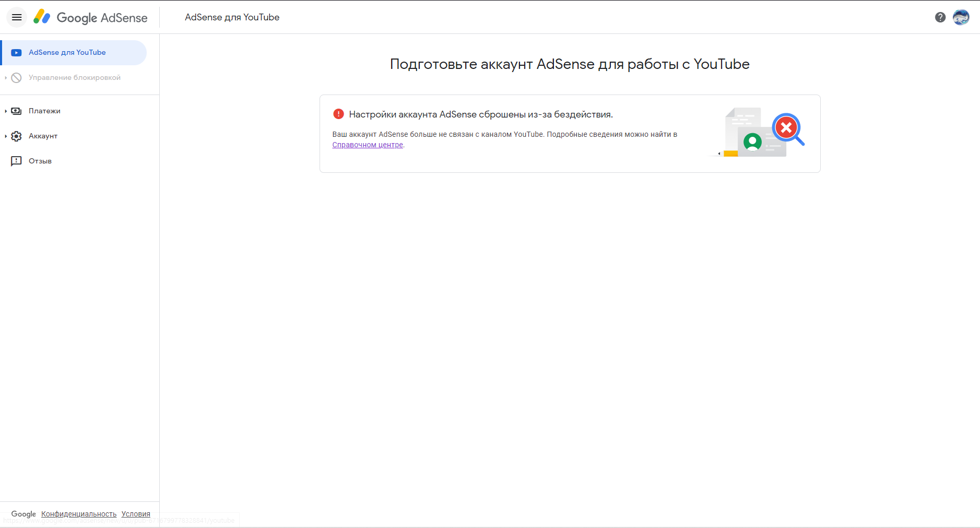Follow the Справочном центре link
Image resolution: width=980 pixels, height=528 pixels.
[368, 145]
